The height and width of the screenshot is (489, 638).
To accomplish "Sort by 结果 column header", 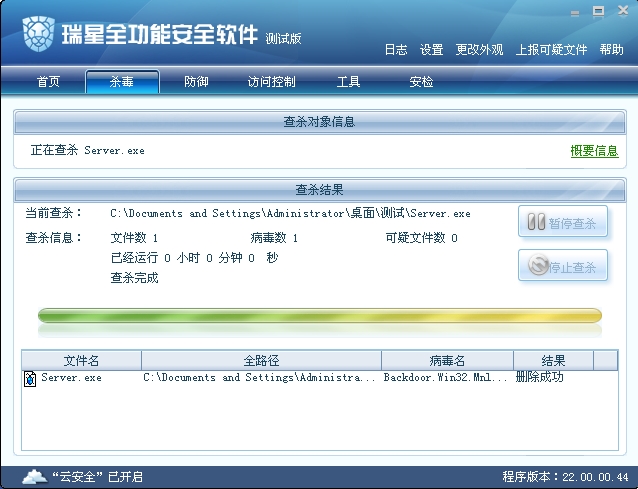I will [x=553, y=360].
